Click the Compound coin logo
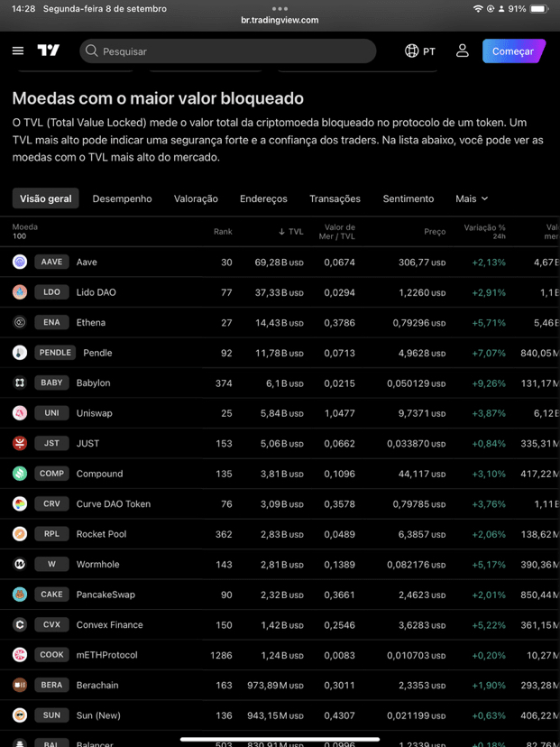 pyautogui.click(x=20, y=474)
